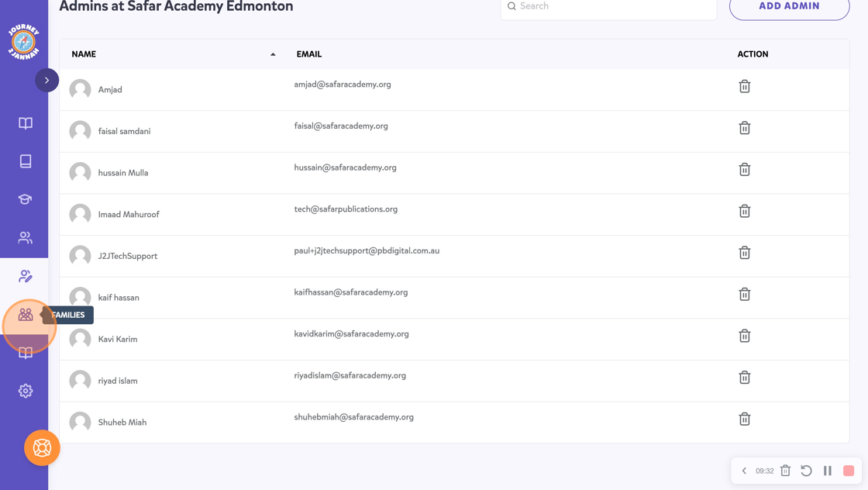Viewport: 868px width, 490px height.
Task: Open the book icon in sidebar top
Action: tap(26, 123)
